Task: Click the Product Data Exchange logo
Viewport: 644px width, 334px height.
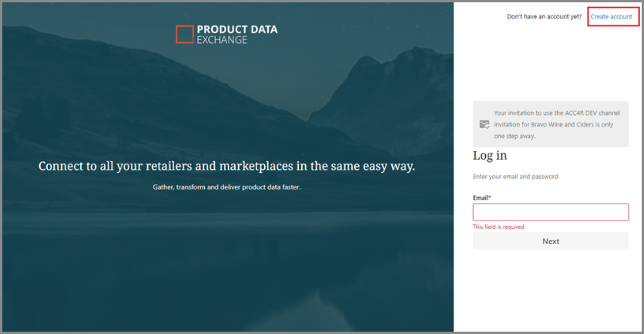Action: (x=226, y=35)
